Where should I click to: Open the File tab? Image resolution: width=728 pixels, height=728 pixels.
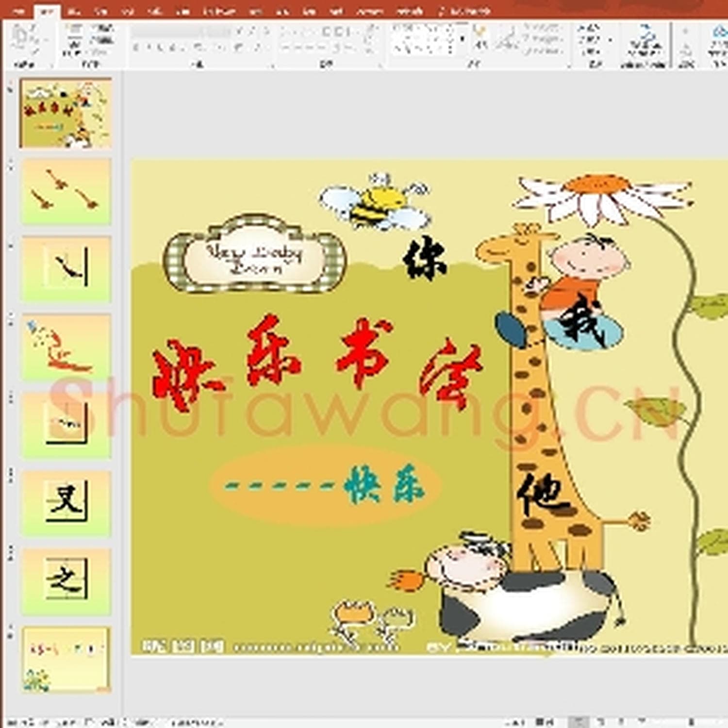tap(19, 11)
